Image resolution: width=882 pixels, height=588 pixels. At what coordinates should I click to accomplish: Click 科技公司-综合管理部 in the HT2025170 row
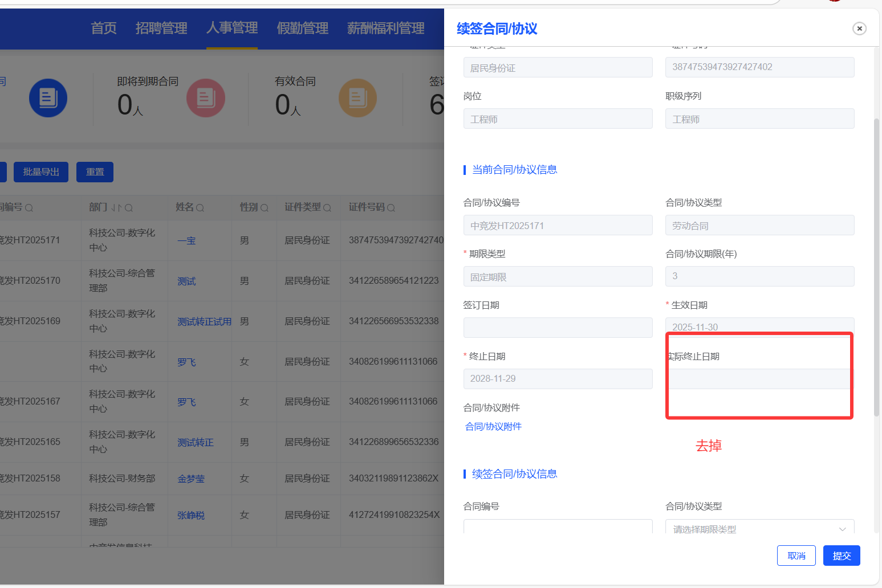point(122,281)
